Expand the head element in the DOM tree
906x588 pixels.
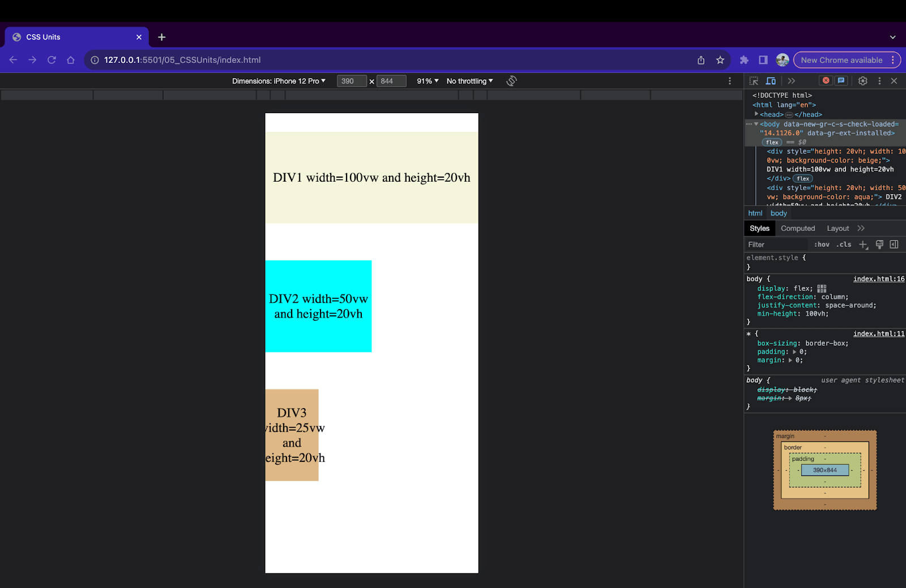pos(757,114)
